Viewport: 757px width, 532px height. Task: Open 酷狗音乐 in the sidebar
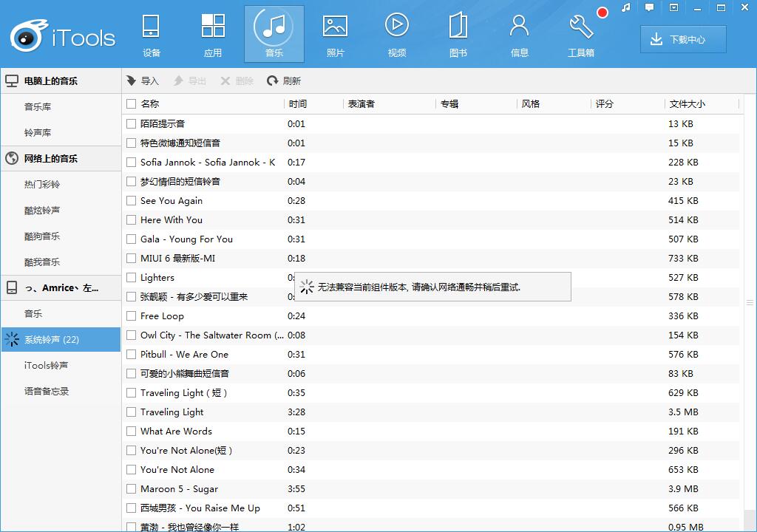[42, 236]
